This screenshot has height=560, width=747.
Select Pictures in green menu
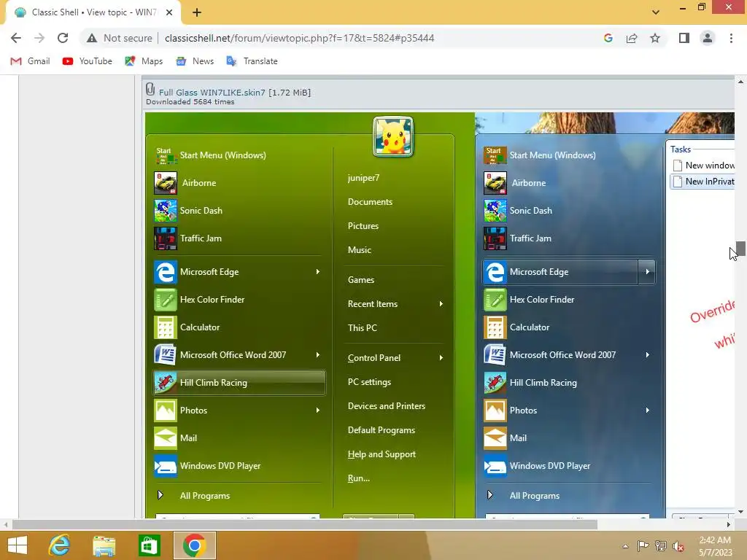pos(363,226)
